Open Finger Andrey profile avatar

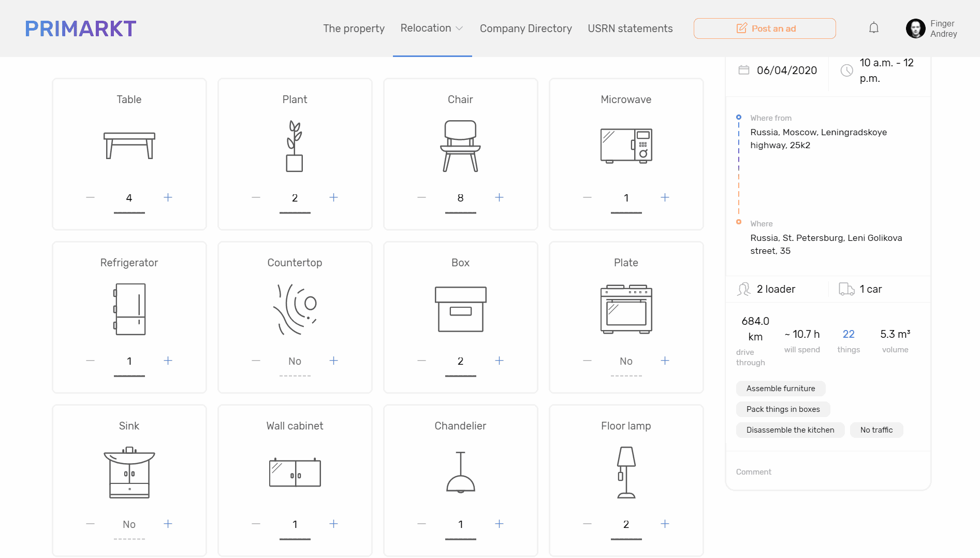coord(915,28)
